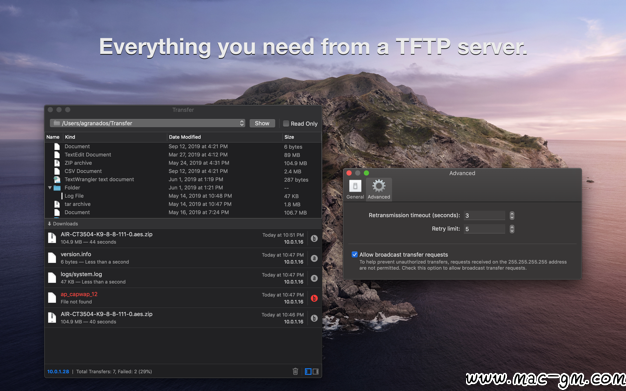This screenshot has width=626, height=391.
Task: Switch to the General preferences tab
Action: click(355, 189)
